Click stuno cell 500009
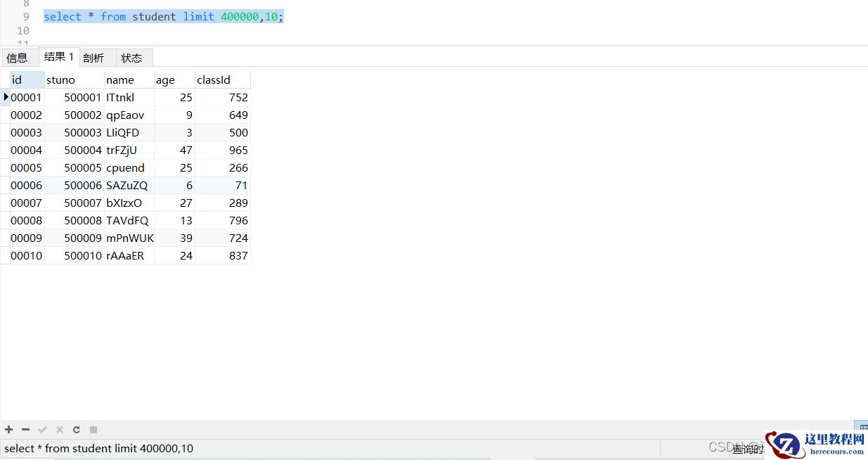Image resolution: width=868 pixels, height=460 pixels. pos(75,238)
